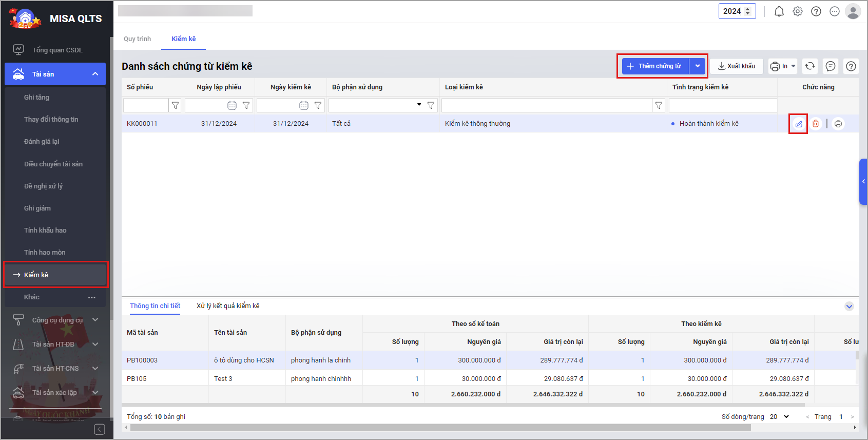Click the Thêm chứng từ button
868x440 pixels.
(655, 66)
